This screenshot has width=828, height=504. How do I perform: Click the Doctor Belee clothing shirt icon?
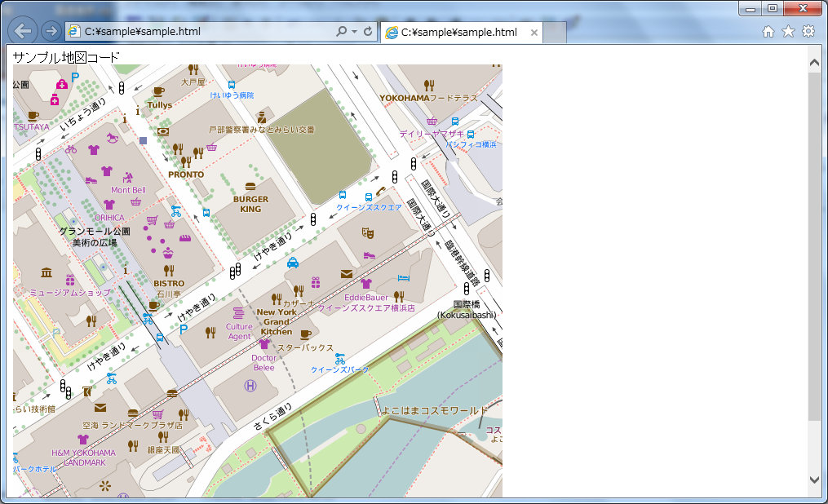(x=264, y=344)
